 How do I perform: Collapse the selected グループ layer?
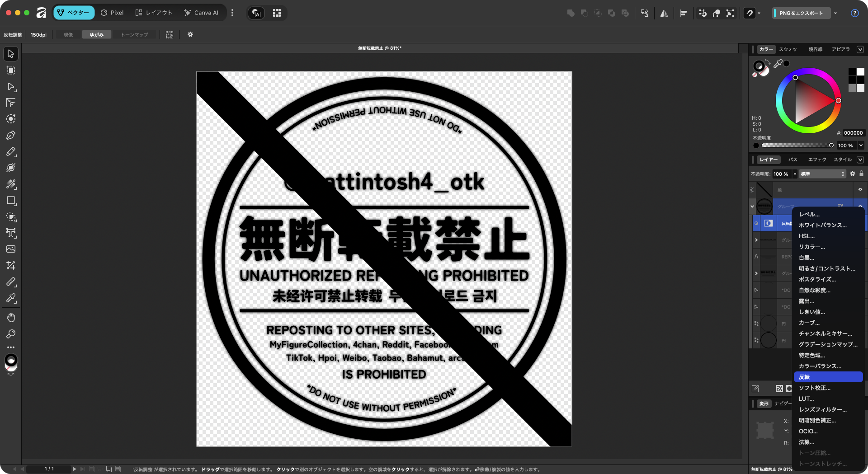(752, 206)
